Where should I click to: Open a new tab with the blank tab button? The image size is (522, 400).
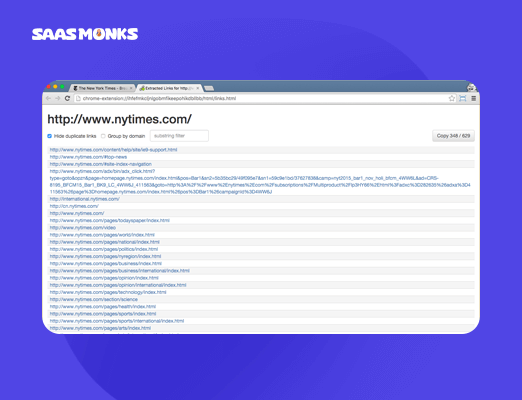pyautogui.click(x=209, y=88)
